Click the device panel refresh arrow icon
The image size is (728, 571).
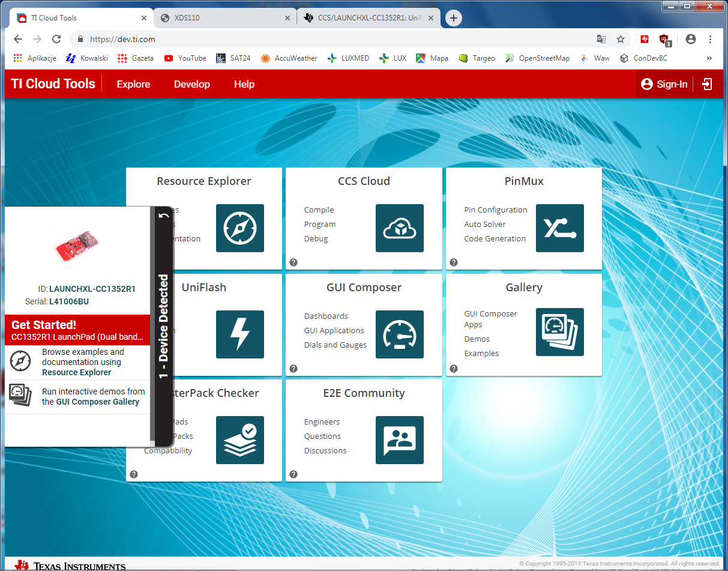point(163,216)
